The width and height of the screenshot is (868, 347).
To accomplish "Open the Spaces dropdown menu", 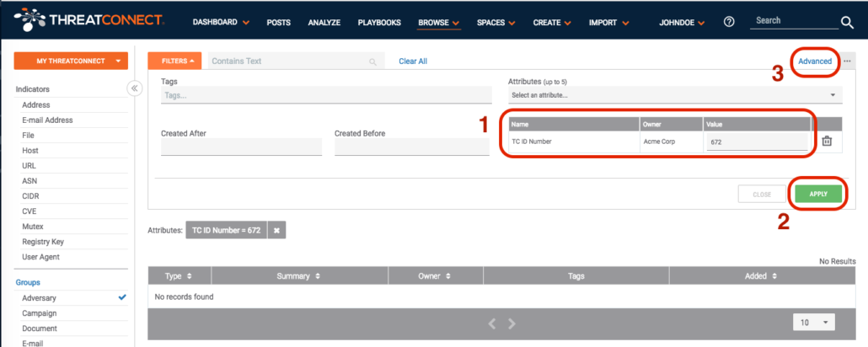I will point(496,23).
